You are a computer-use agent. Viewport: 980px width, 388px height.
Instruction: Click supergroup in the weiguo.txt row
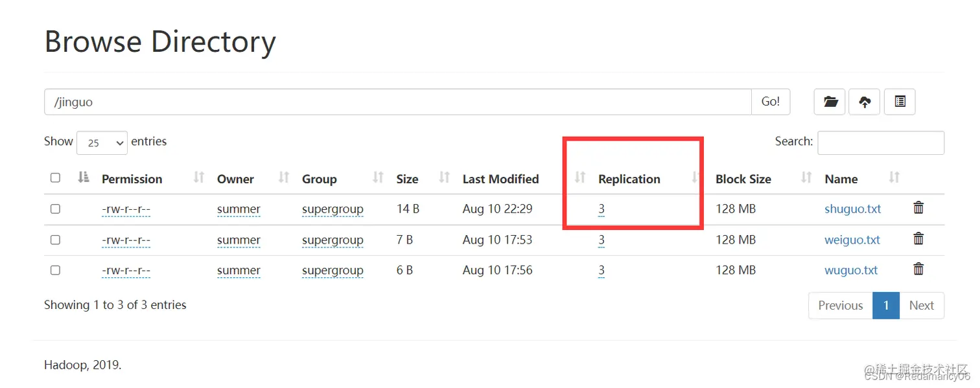(x=332, y=240)
